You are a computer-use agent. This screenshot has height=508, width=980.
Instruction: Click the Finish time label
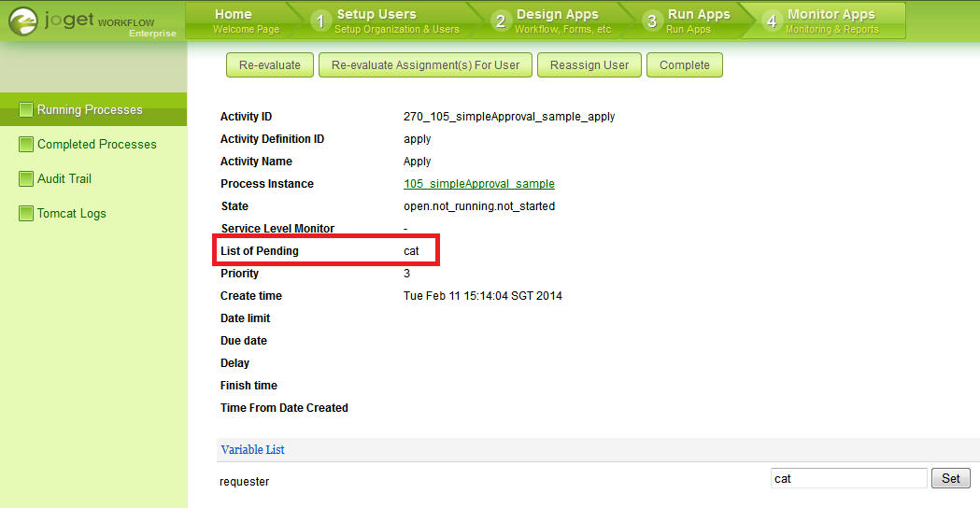[249, 386]
